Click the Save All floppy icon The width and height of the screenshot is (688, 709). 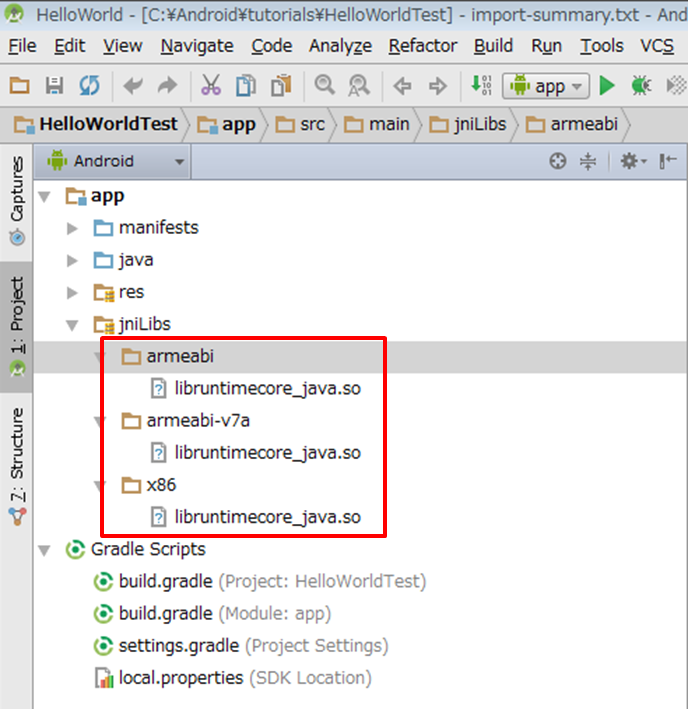tap(54, 85)
